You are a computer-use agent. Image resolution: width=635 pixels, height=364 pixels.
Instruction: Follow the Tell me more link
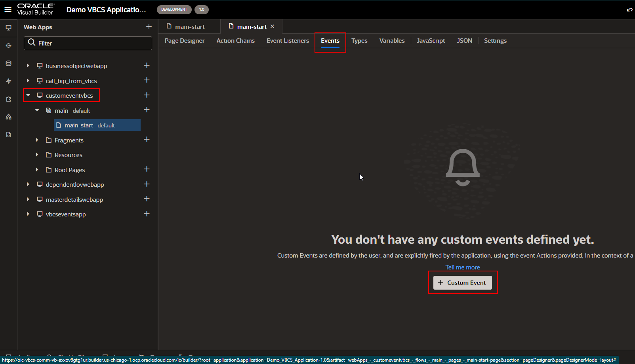click(x=462, y=267)
